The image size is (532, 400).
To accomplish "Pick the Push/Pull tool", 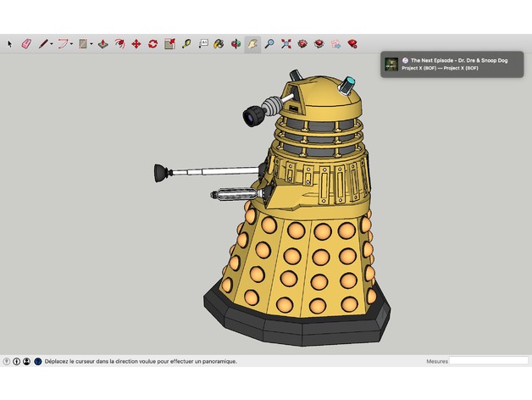I will coord(103,43).
